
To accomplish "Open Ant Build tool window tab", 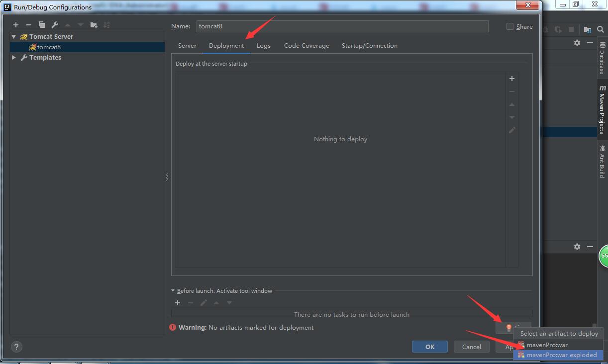I will 602,162.
